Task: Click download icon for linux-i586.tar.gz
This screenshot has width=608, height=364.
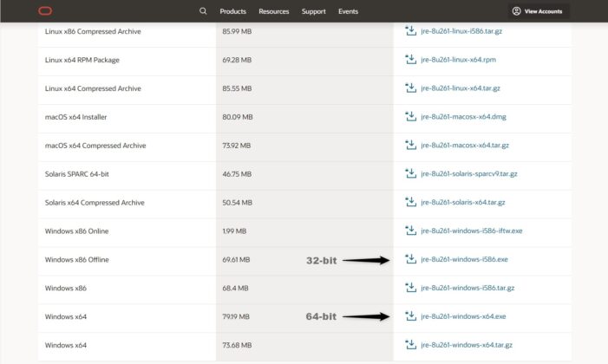Action: pos(410,31)
